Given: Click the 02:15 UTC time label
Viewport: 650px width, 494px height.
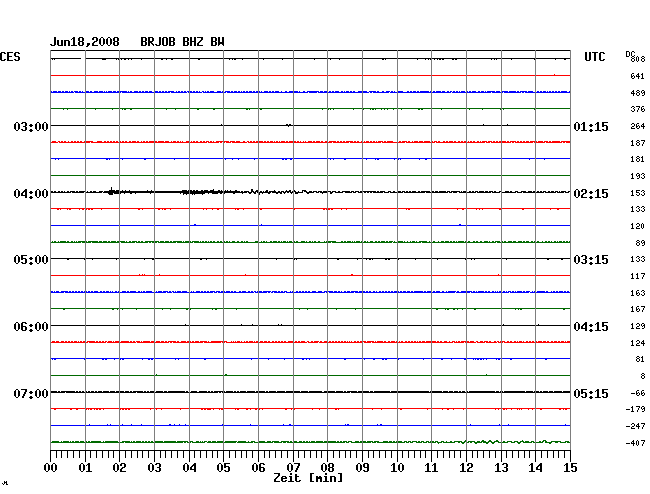Looking at the screenshot, I should point(591,194).
